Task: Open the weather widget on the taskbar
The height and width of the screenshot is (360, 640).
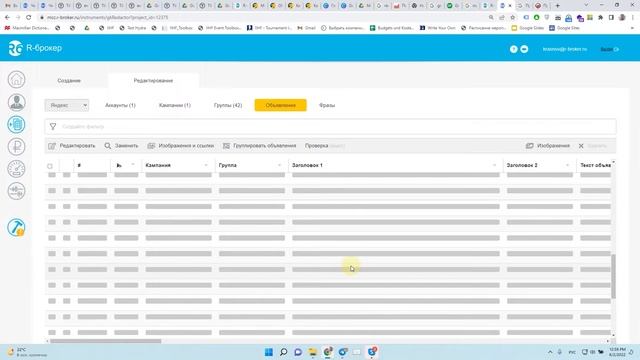Action: click(x=28, y=352)
